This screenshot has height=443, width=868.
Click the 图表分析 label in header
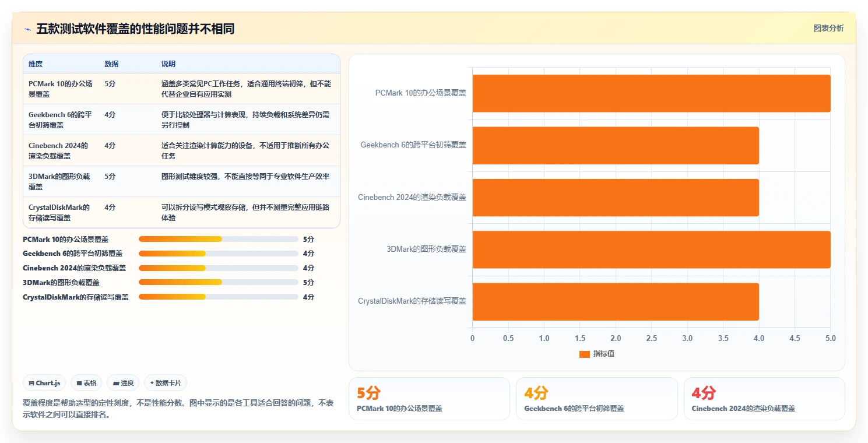(828, 28)
